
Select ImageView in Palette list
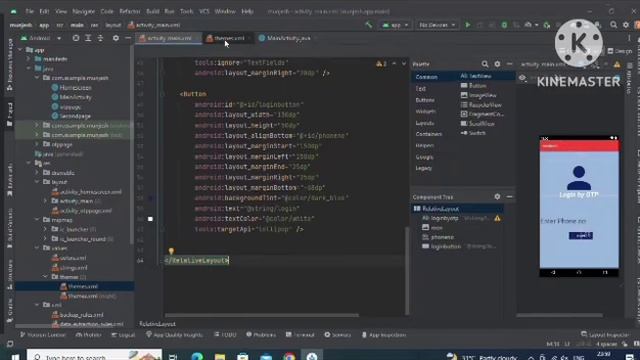coord(478,95)
